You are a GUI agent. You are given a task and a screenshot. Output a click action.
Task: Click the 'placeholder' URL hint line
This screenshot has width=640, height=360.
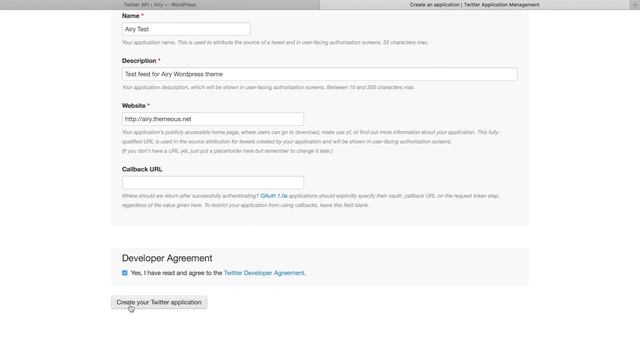pyautogui.click(x=227, y=151)
